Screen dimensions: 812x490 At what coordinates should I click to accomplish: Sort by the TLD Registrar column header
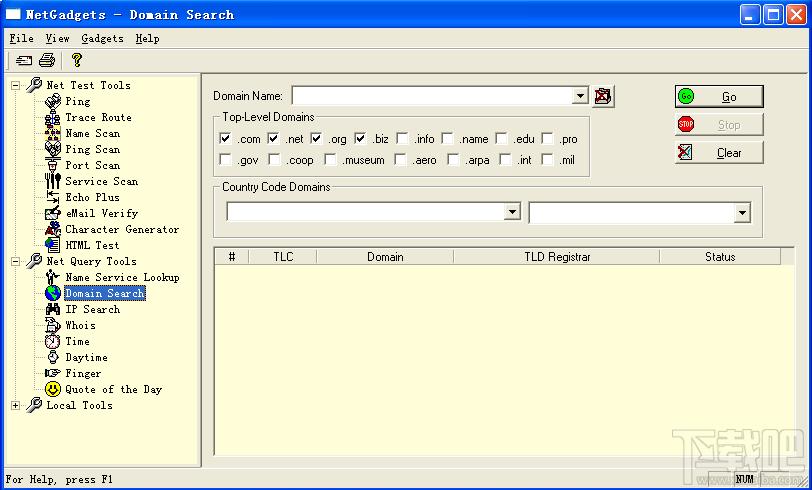[557, 257]
